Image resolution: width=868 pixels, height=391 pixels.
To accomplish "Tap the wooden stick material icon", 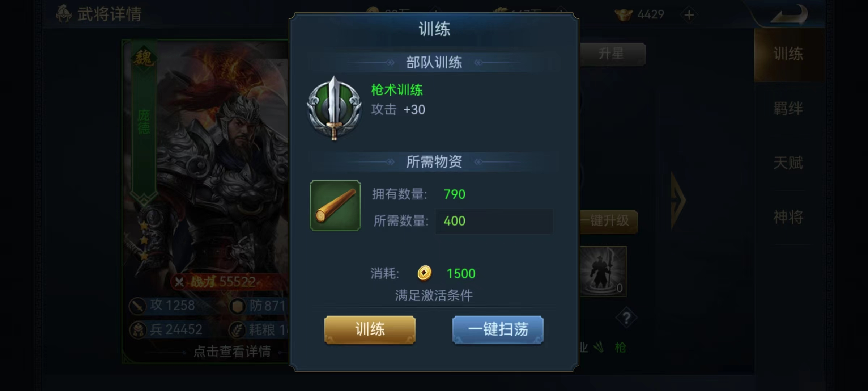I will coord(335,206).
